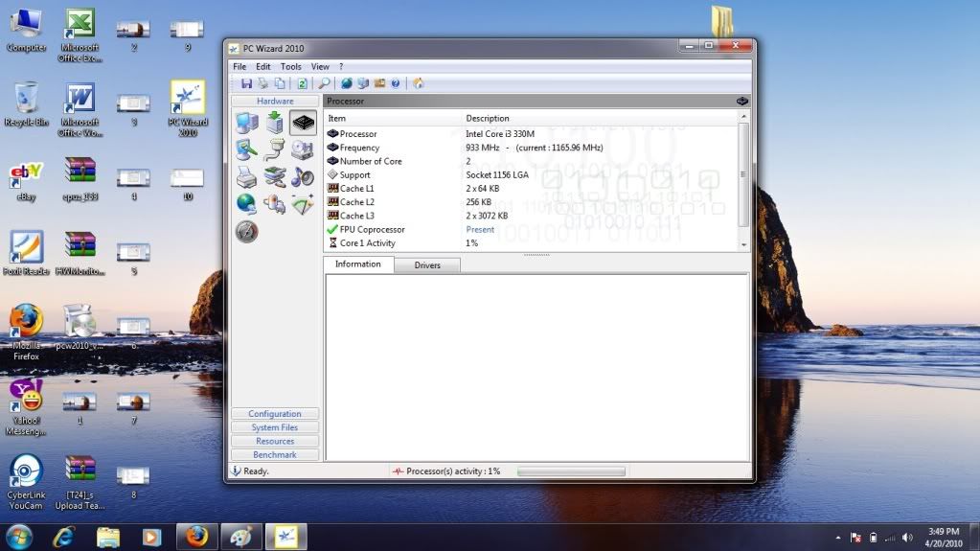
Task: Select the Number of Core row
Action: pyautogui.click(x=531, y=161)
